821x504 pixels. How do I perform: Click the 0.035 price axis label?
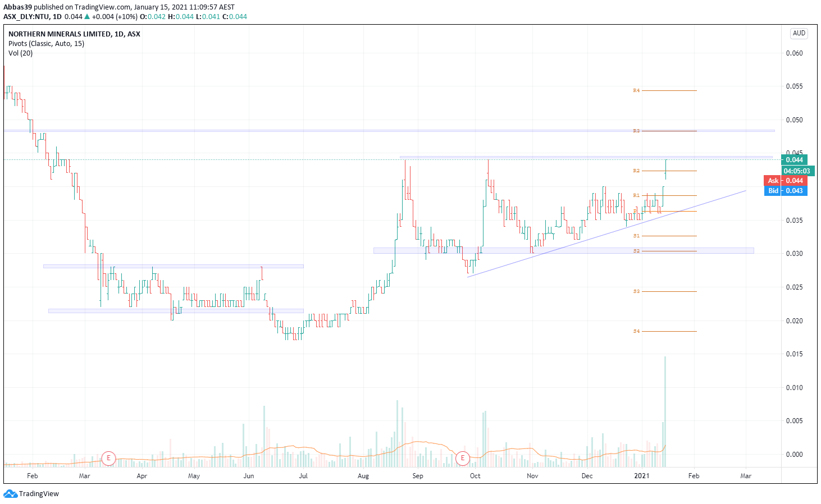coord(794,221)
